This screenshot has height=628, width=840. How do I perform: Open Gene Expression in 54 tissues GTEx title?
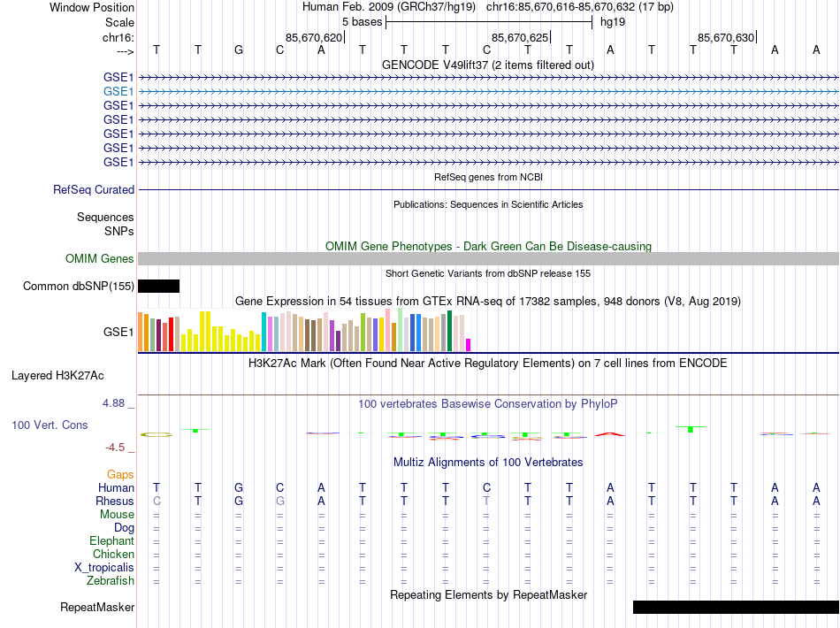(x=488, y=301)
